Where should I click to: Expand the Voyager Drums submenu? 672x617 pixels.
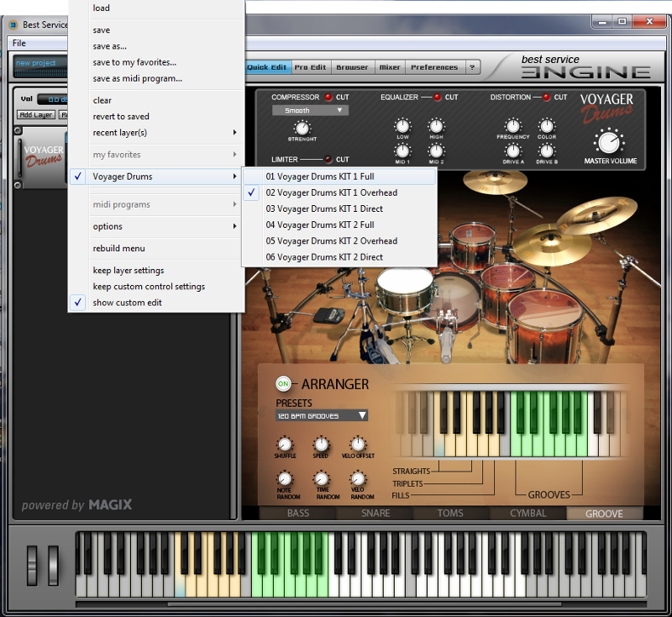(156, 177)
